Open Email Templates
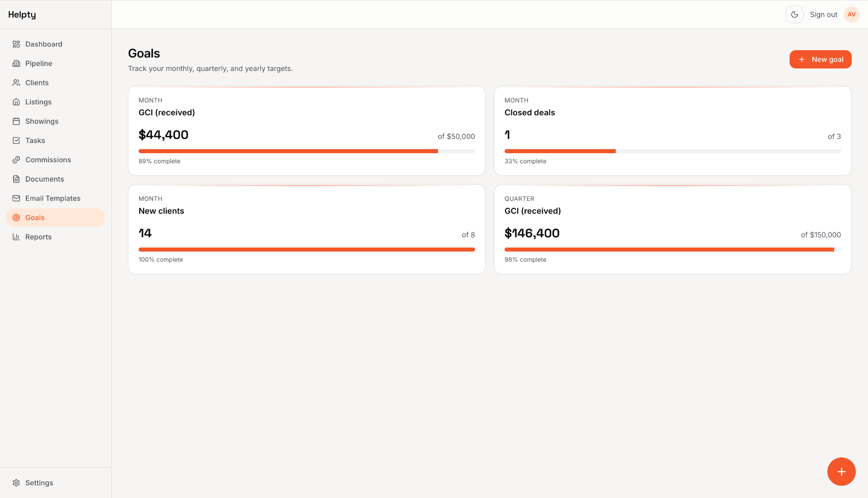This screenshot has height=498, width=868. 56,198
